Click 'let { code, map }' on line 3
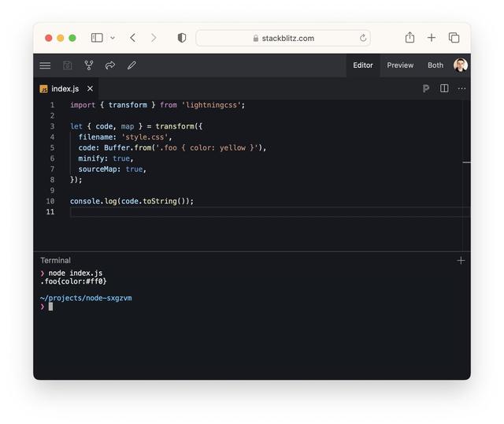Image resolution: width=504 pixels, height=424 pixels. (106, 126)
